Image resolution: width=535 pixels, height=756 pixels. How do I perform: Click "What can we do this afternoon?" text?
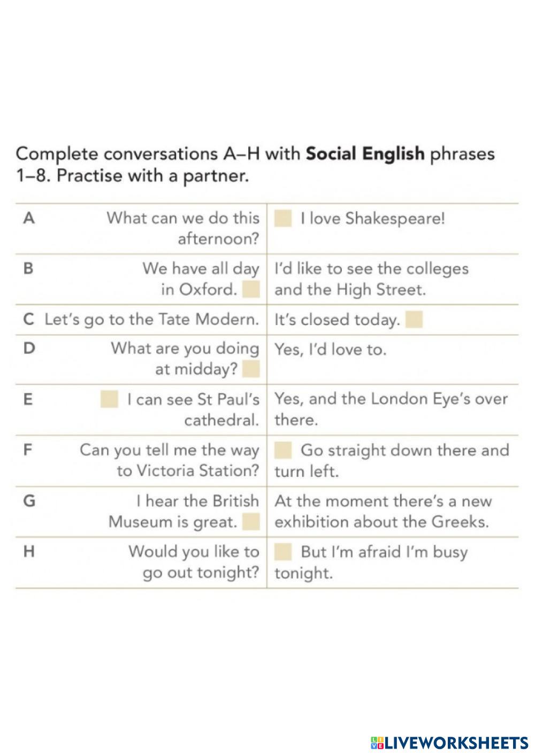click(183, 228)
